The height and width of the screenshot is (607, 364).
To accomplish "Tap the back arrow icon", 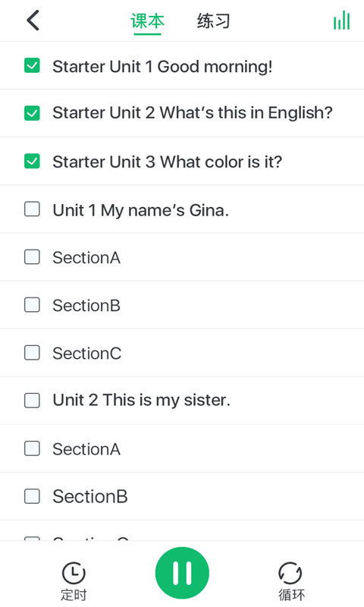I will 33,20.
